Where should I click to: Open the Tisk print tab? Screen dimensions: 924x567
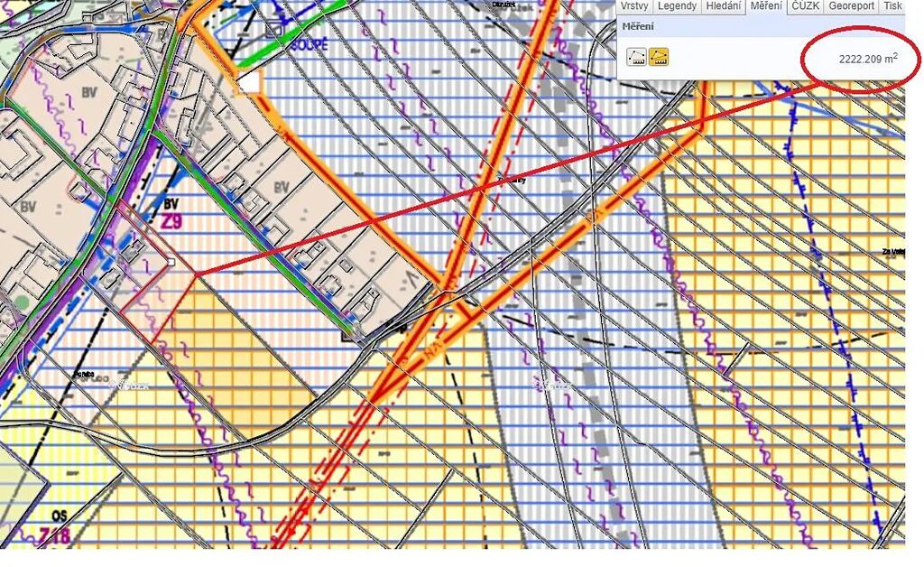pos(892,6)
